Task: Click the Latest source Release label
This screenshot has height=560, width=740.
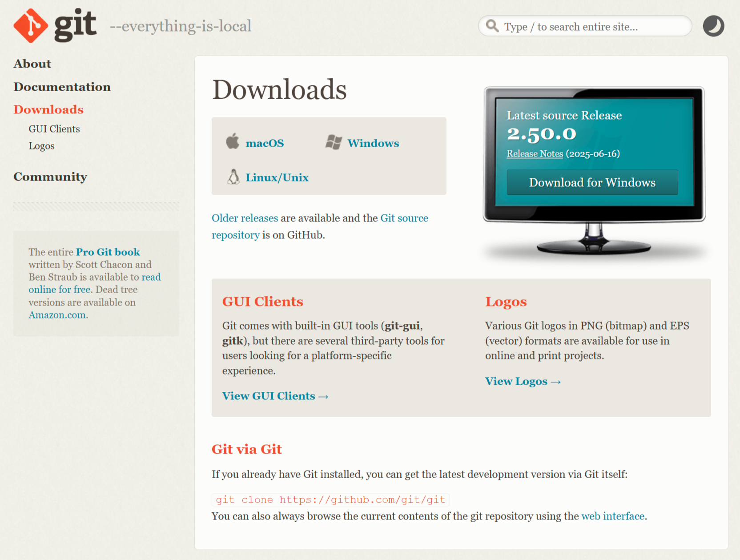Action: click(564, 116)
